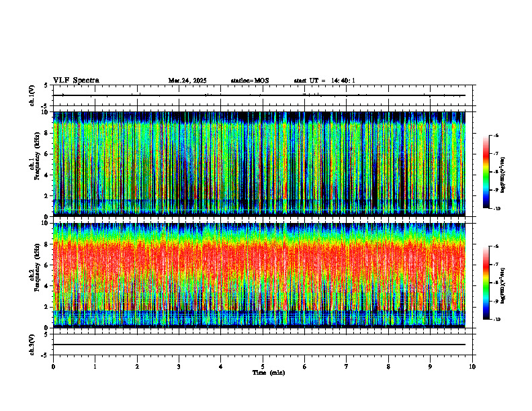Select the ch.2 'Frequency (kHz)' axis label
This screenshot has width=532, height=411.
click(37, 267)
